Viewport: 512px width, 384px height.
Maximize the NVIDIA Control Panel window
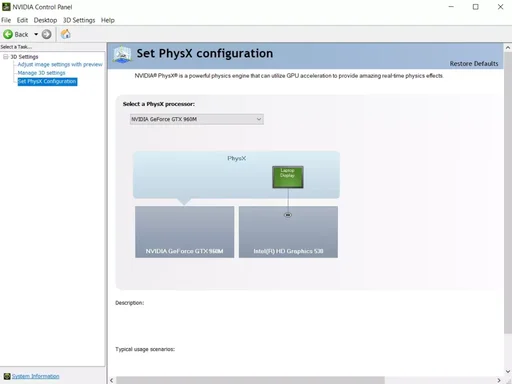(x=476, y=7)
